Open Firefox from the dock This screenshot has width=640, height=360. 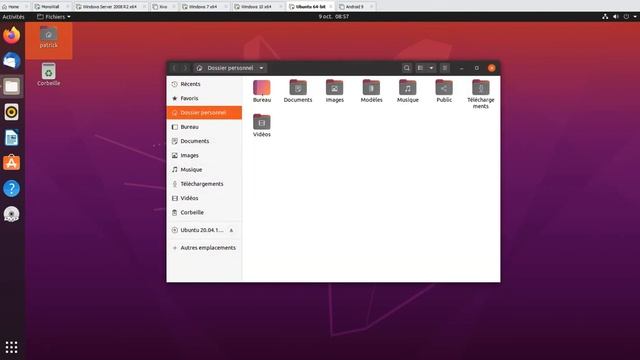pyautogui.click(x=11, y=35)
